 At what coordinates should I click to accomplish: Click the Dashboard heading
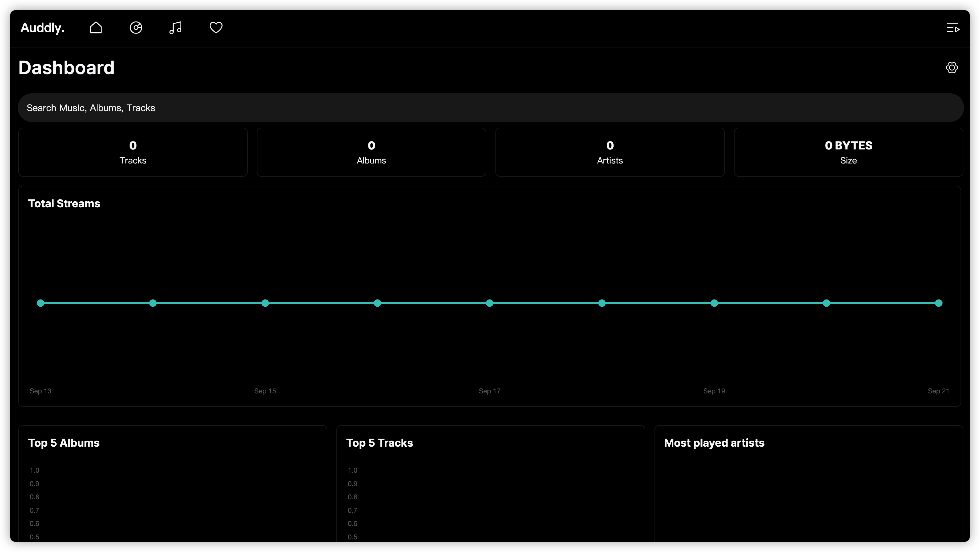tap(67, 68)
